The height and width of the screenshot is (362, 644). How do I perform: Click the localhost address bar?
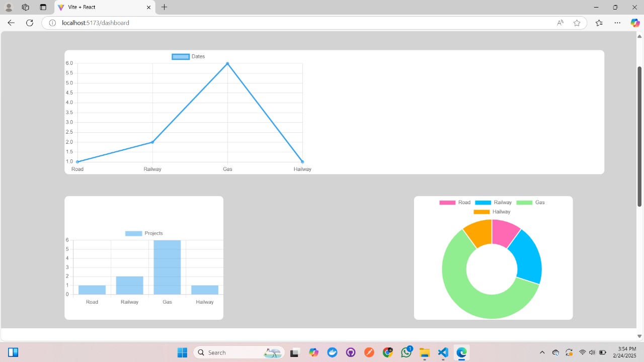point(314,23)
